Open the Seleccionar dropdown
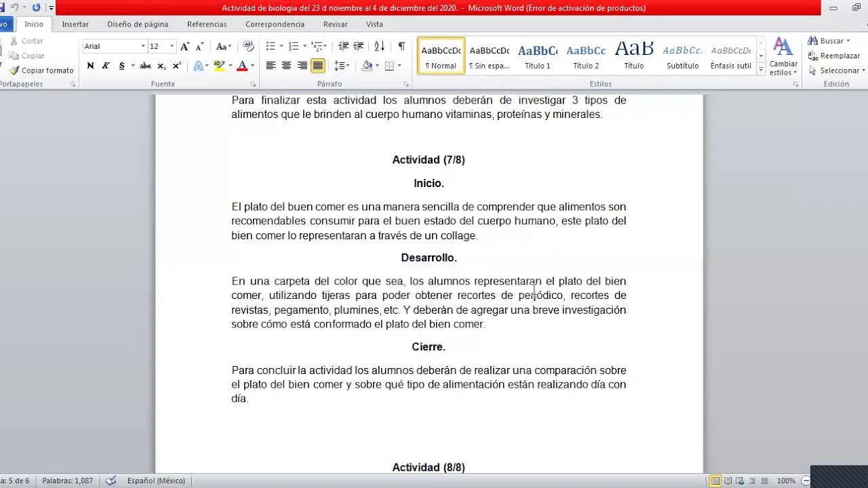The width and height of the screenshot is (868, 488). tap(837, 70)
